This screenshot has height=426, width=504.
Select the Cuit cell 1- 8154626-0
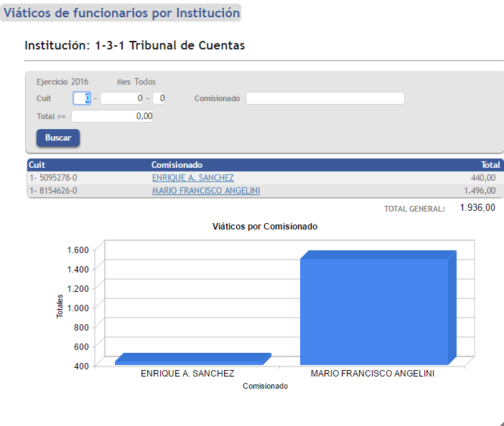pyautogui.click(x=53, y=191)
